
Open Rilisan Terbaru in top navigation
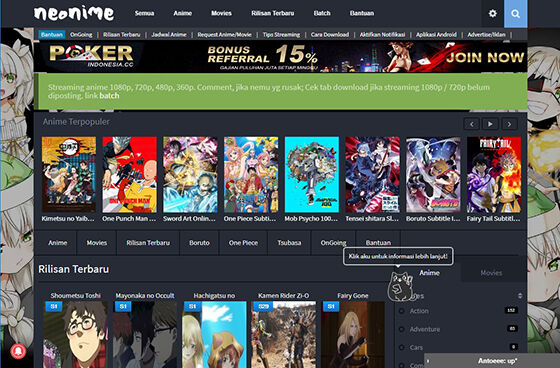tap(272, 13)
